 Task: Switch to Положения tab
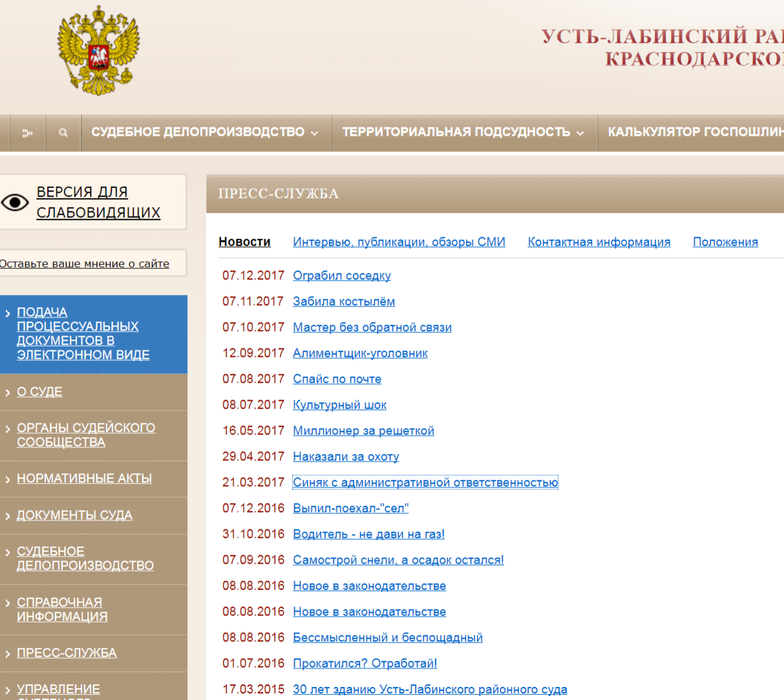coord(725,242)
